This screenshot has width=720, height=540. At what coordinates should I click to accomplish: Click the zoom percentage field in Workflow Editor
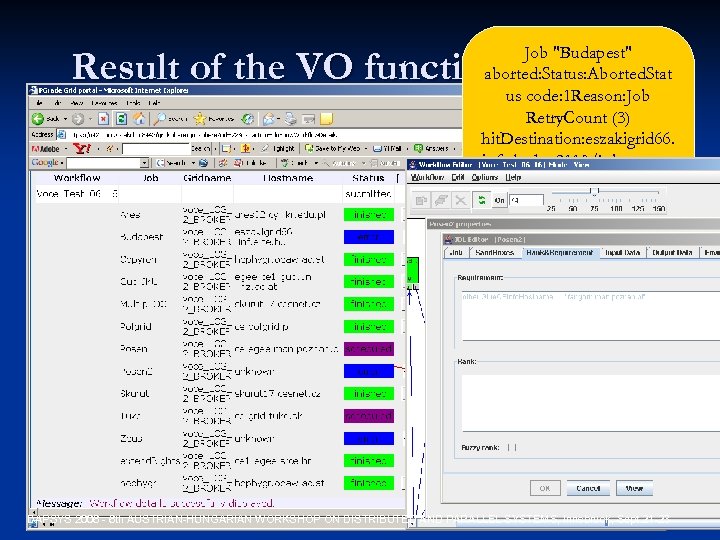526,200
